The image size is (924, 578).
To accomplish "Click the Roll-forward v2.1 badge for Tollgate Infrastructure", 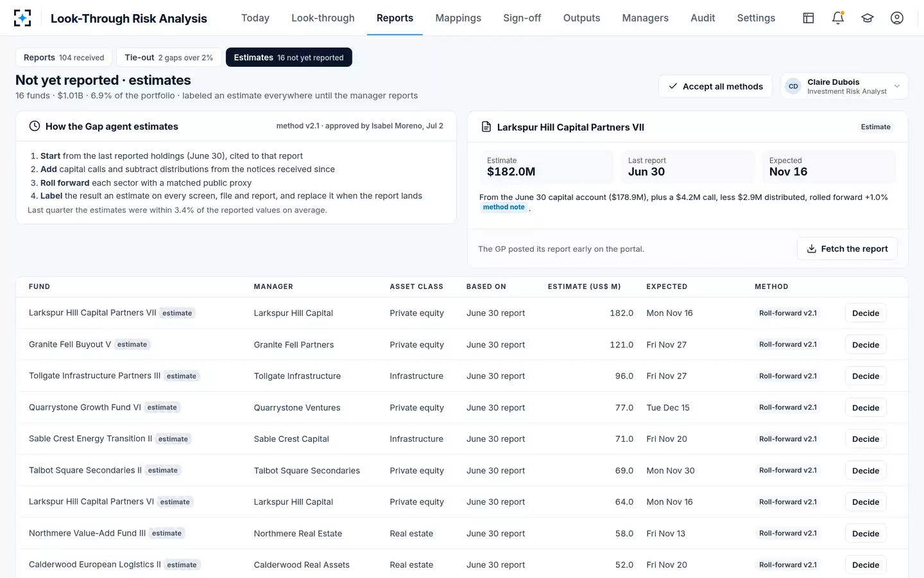I will pyautogui.click(x=788, y=376).
